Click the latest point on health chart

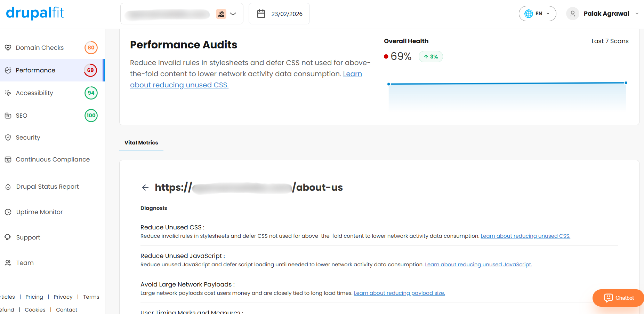(x=626, y=83)
